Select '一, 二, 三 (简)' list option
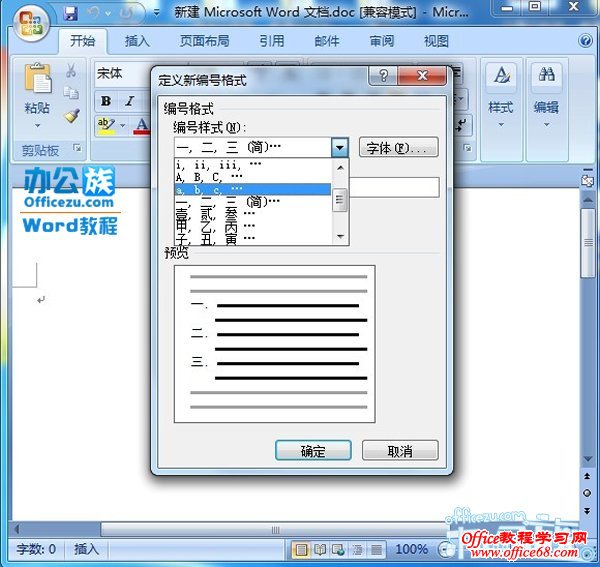The width and height of the screenshot is (600, 567). click(253, 202)
